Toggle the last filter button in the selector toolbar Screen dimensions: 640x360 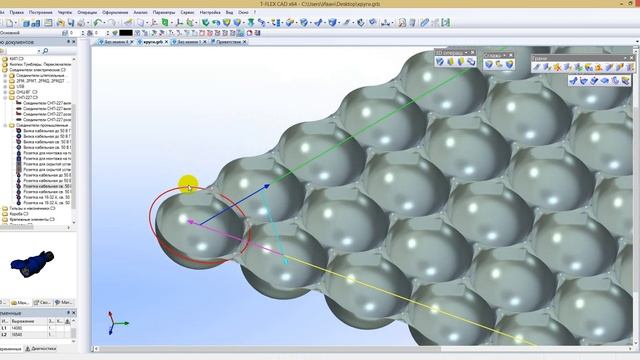(257, 33)
